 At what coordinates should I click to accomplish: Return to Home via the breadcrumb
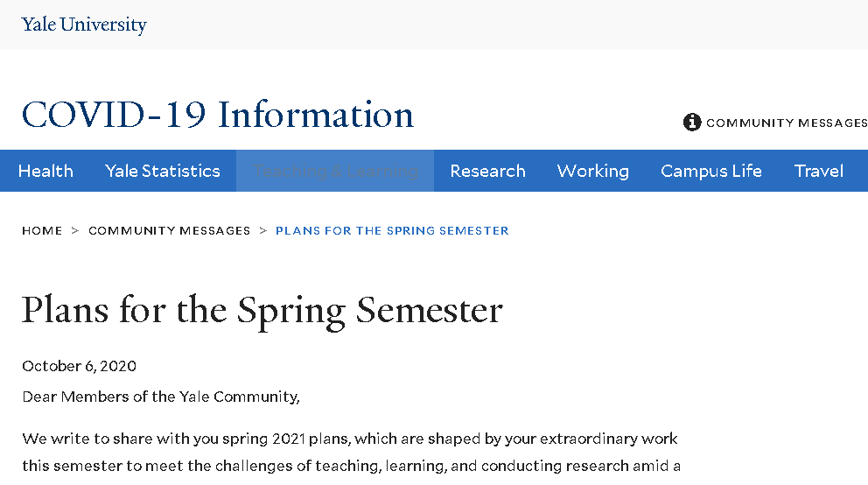tap(42, 231)
